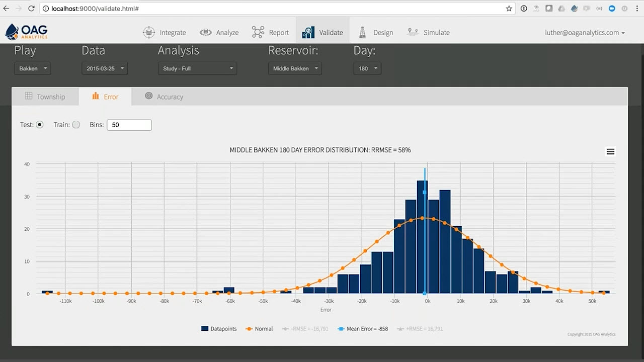Click the address bar URL
The image size is (644, 362).
click(95, 9)
